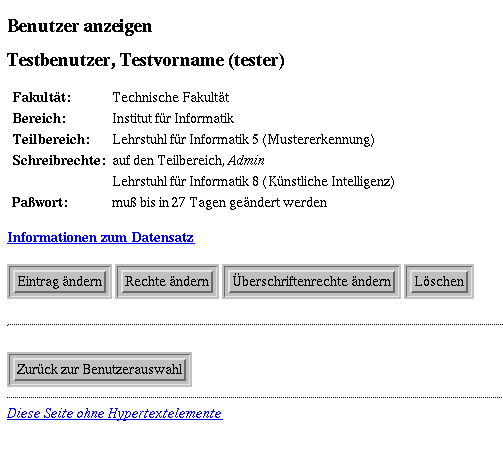Screen dimensions: 503x454
Task: Click the password expiry notice about 27 Tagen
Action: (x=219, y=203)
